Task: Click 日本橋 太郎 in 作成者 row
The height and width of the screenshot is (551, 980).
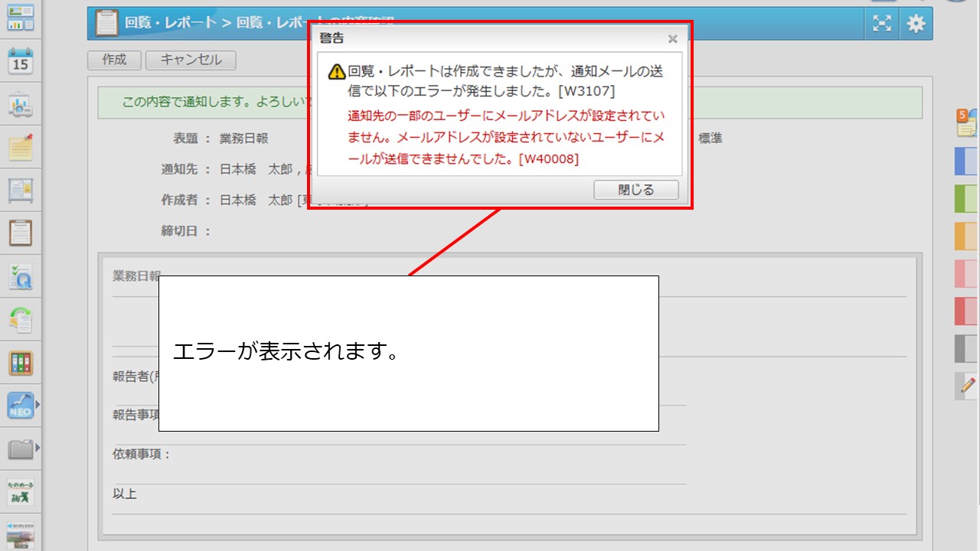Action: 256,200
